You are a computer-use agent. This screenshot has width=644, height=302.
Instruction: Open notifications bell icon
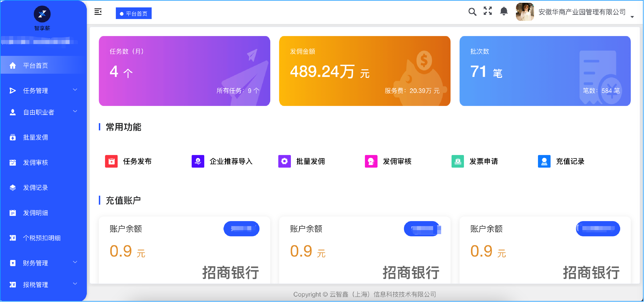(x=504, y=11)
